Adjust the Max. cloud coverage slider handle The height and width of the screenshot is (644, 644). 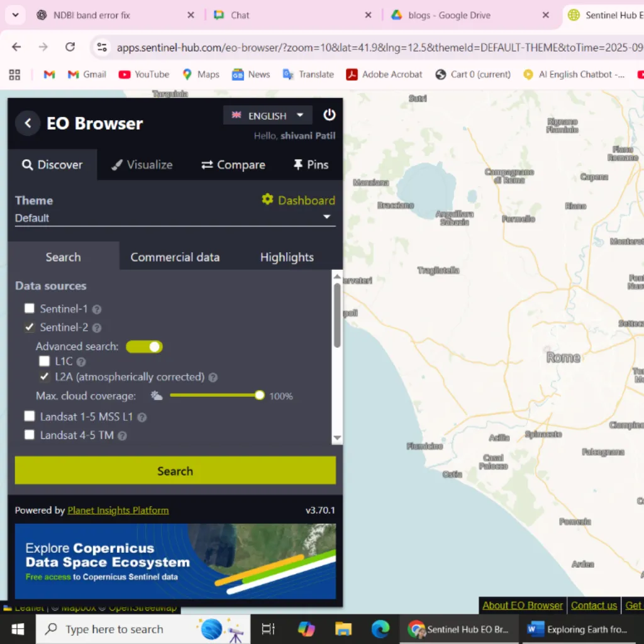[259, 396]
